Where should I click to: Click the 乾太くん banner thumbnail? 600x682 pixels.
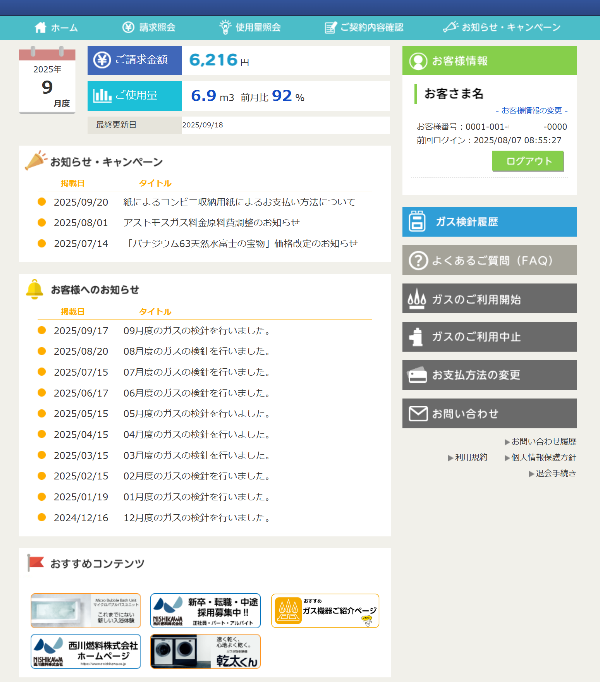(205, 652)
